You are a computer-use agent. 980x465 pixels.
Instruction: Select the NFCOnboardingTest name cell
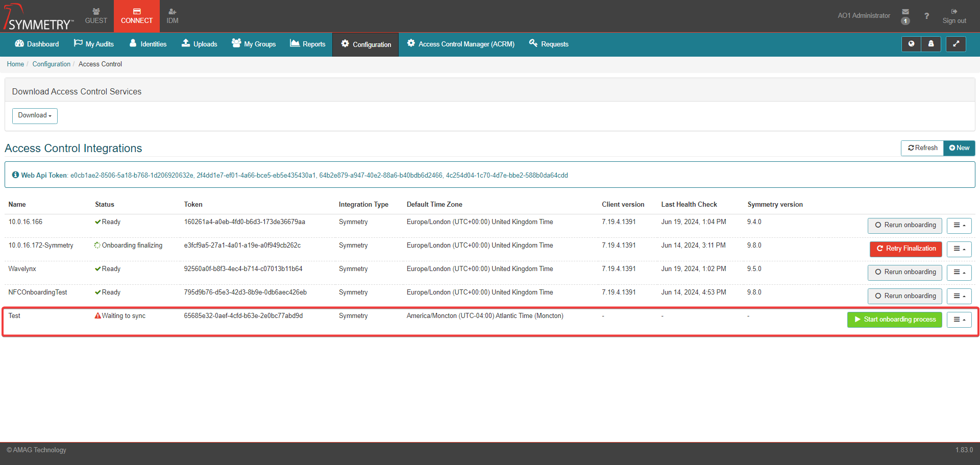(38, 292)
